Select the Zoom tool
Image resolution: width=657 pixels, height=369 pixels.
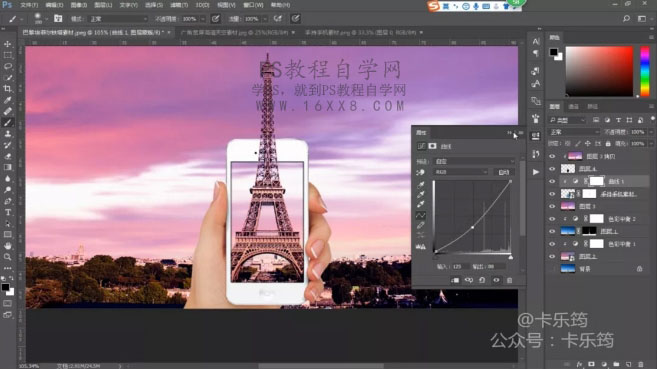[8, 257]
